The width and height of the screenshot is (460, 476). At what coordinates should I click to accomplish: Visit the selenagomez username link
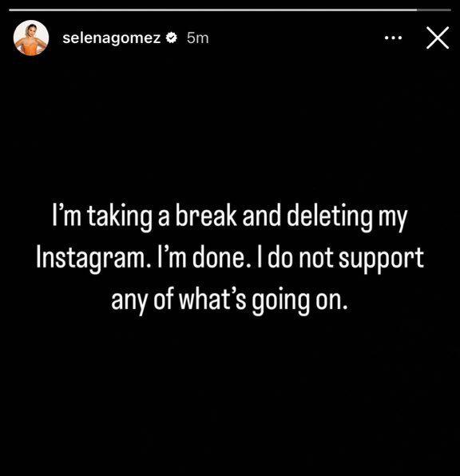112,38
